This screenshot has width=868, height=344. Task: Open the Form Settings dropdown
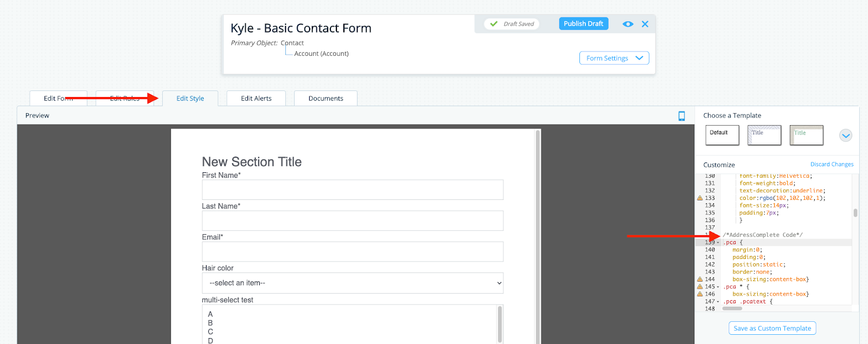pyautogui.click(x=614, y=58)
